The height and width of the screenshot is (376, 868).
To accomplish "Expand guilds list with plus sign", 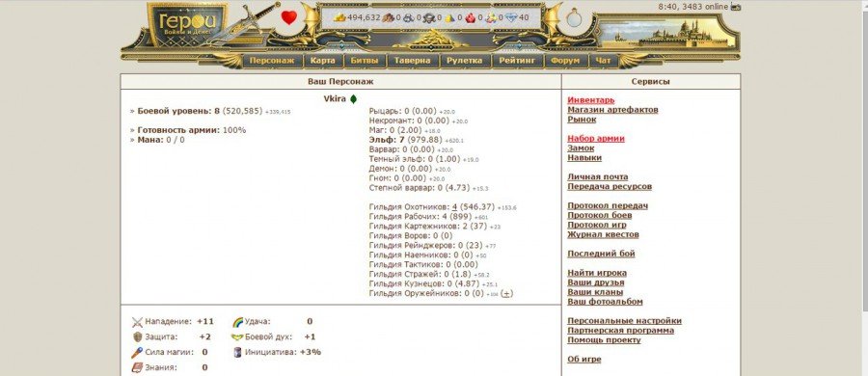I will tap(506, 293).
